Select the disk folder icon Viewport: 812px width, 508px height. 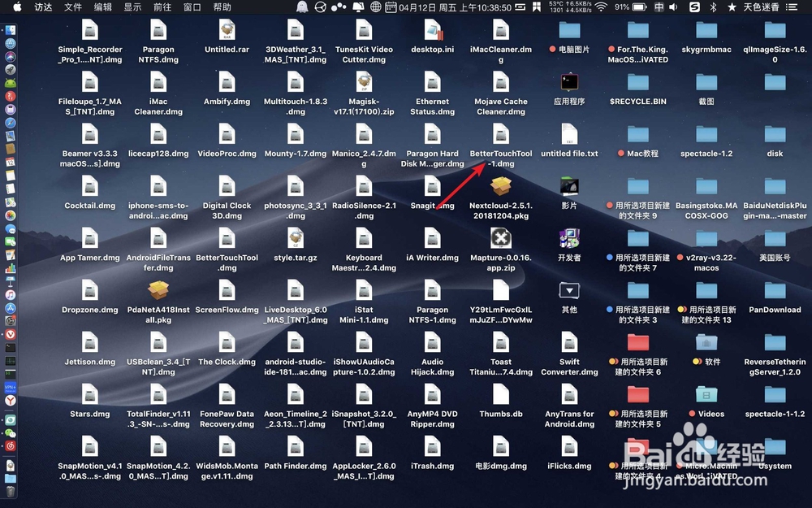775,134
